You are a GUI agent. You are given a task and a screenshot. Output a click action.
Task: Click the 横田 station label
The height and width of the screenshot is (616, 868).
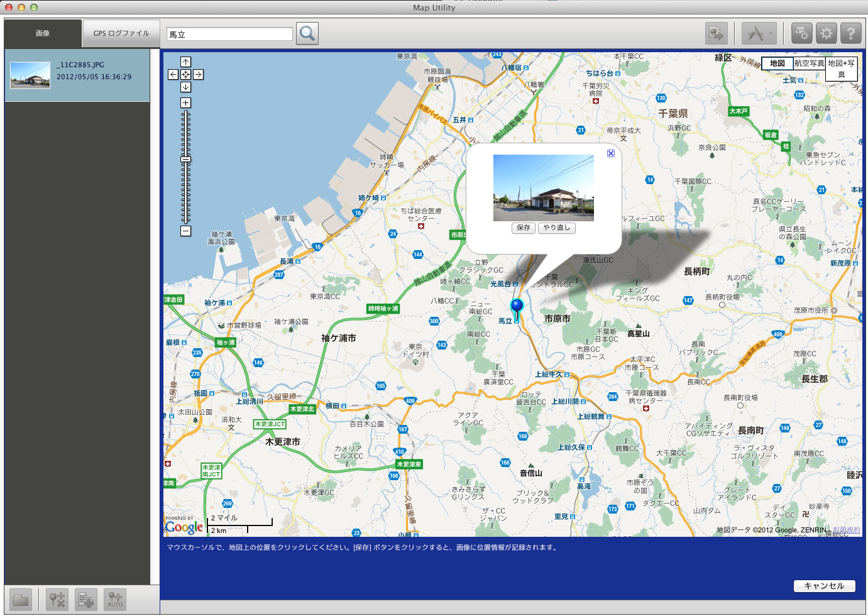332,406
